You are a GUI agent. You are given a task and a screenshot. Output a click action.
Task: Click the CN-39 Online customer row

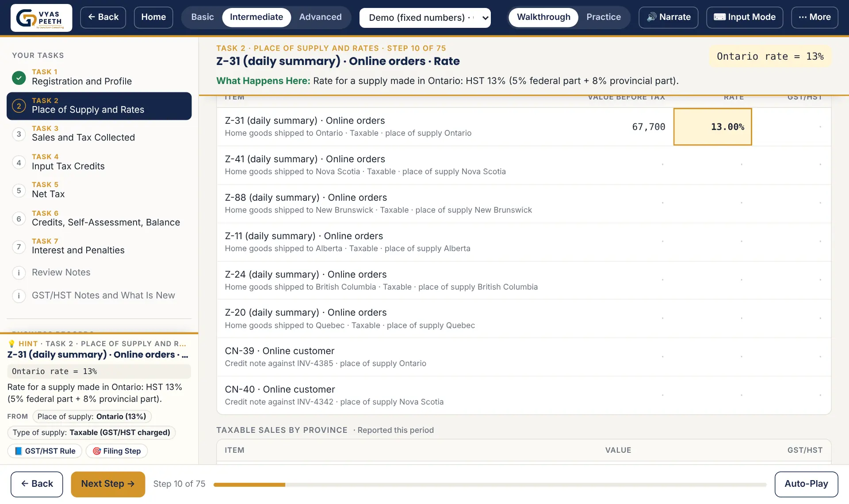point(524,357)
